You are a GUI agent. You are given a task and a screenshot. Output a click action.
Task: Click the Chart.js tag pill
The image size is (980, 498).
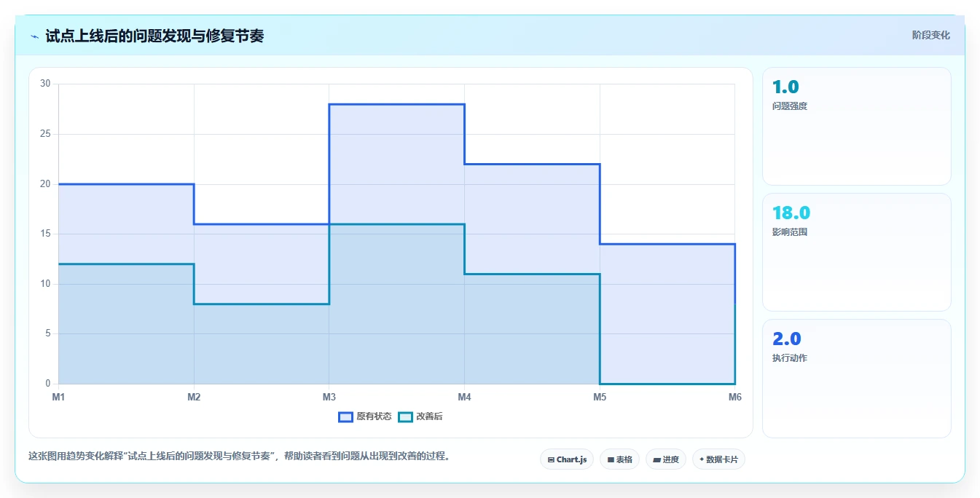(567, 459)
